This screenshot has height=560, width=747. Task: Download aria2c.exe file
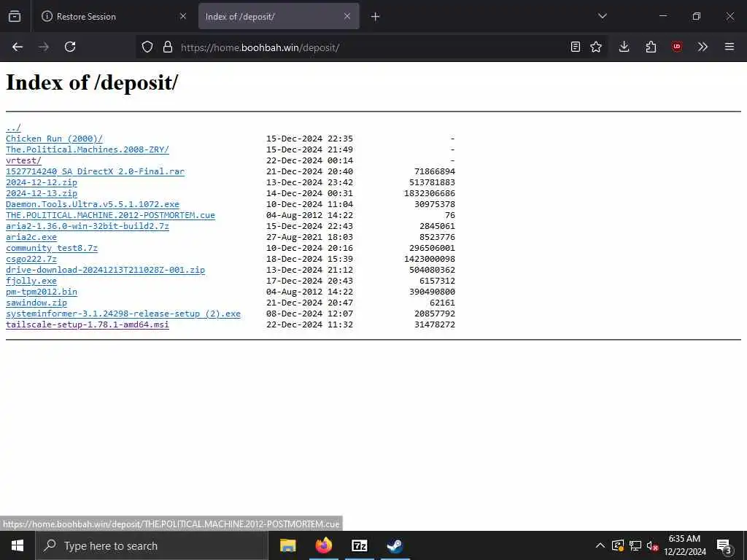(x=31, y=237)
